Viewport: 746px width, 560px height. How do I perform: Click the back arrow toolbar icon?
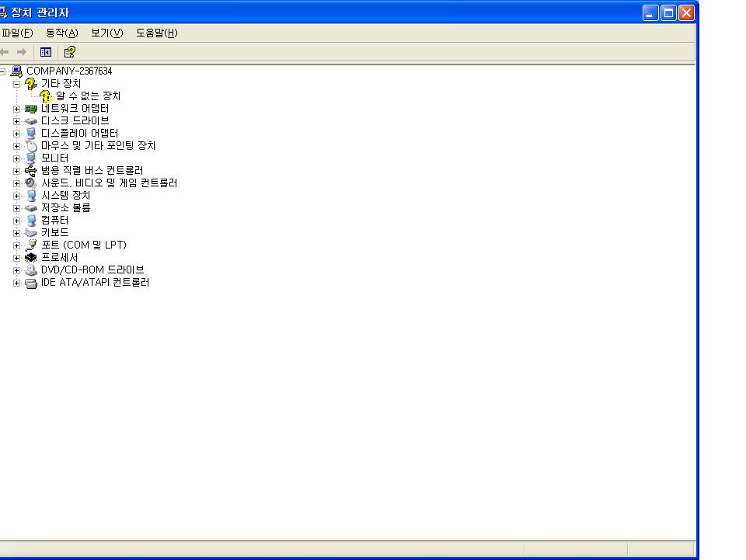[x=5, y=52]
